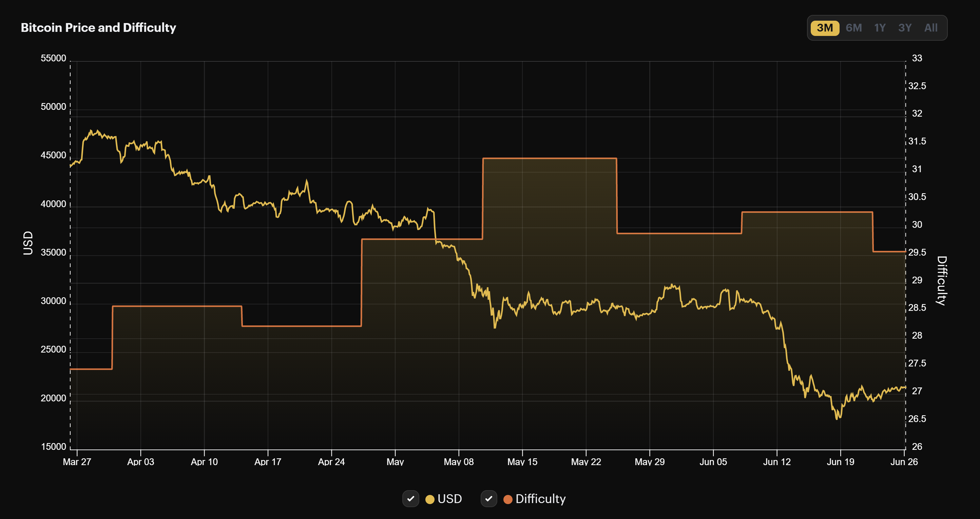The width and height of the screenshot is (980, 519).
Task: Uncheck the USD series checkbox
Action: point(410,498)
